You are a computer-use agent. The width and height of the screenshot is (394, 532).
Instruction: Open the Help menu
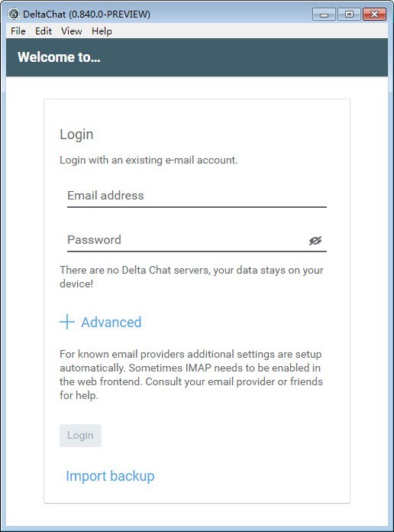pyautogui.click(x=102, y=31)
